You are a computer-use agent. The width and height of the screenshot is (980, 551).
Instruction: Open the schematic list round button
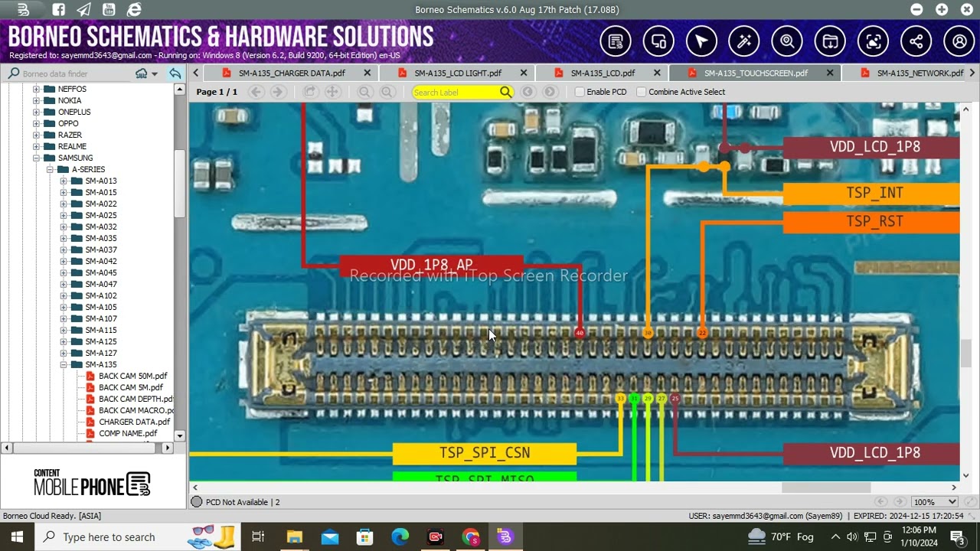616,41
